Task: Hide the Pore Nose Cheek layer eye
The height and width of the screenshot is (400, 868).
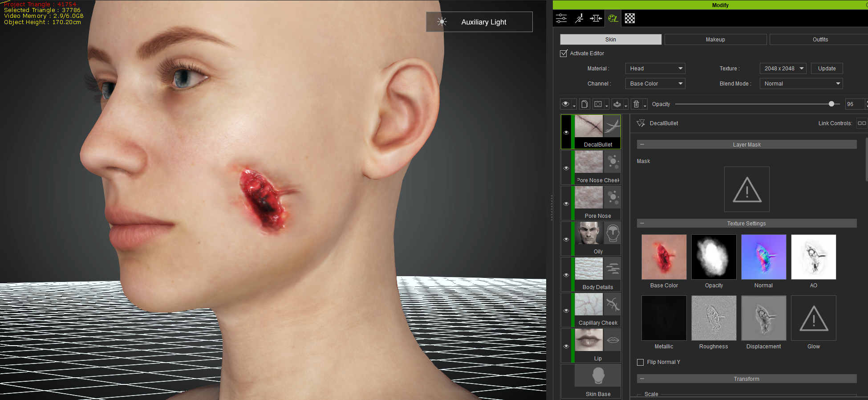Action: click(x=566, y=168)
